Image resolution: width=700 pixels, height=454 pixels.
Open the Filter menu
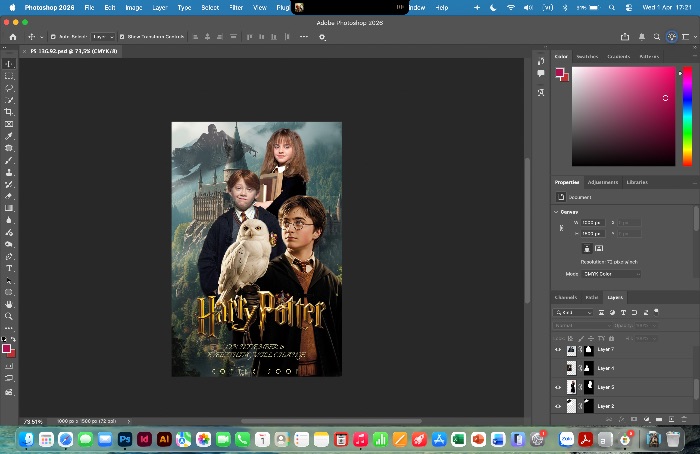point(236,8)
